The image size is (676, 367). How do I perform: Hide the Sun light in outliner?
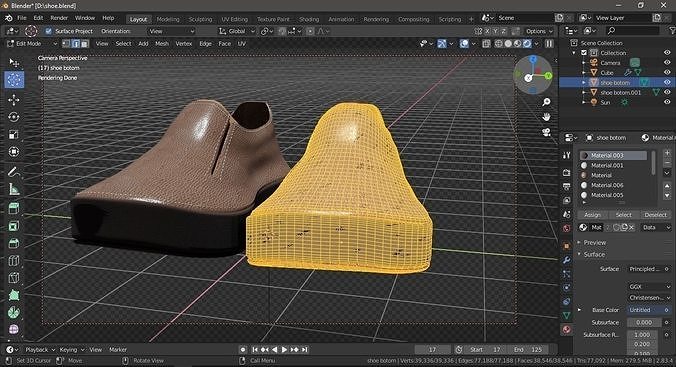667,102
